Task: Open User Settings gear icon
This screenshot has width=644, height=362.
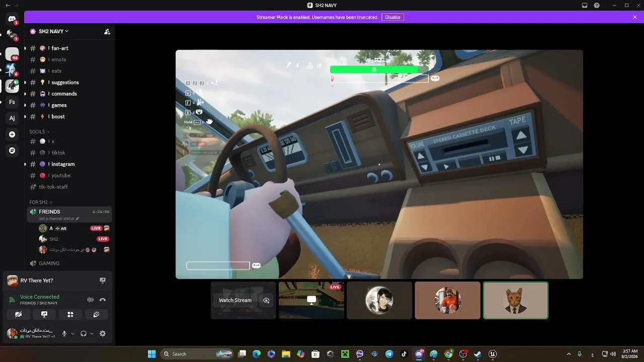Action: click(103, 333)
